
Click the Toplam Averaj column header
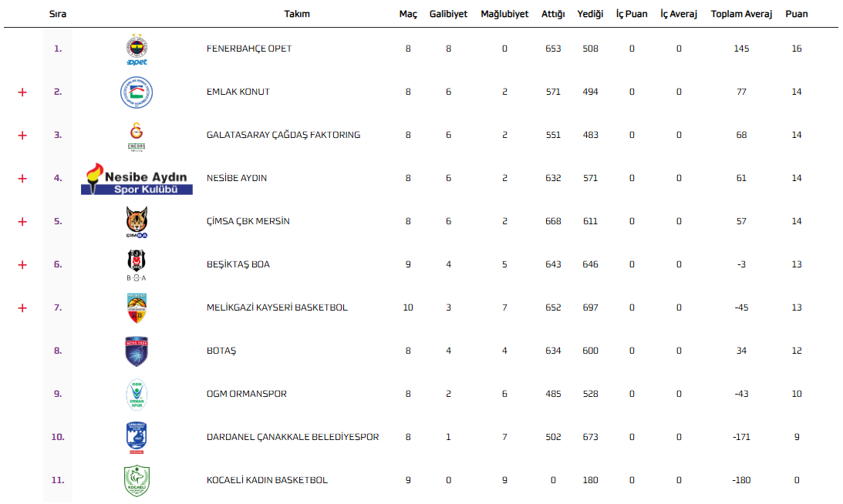point(741,15)
